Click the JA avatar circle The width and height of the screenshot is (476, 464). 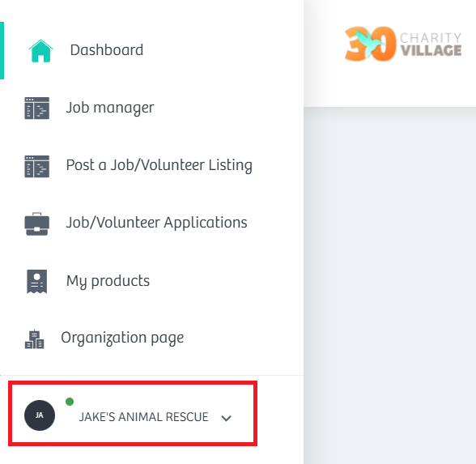(40, 415)
